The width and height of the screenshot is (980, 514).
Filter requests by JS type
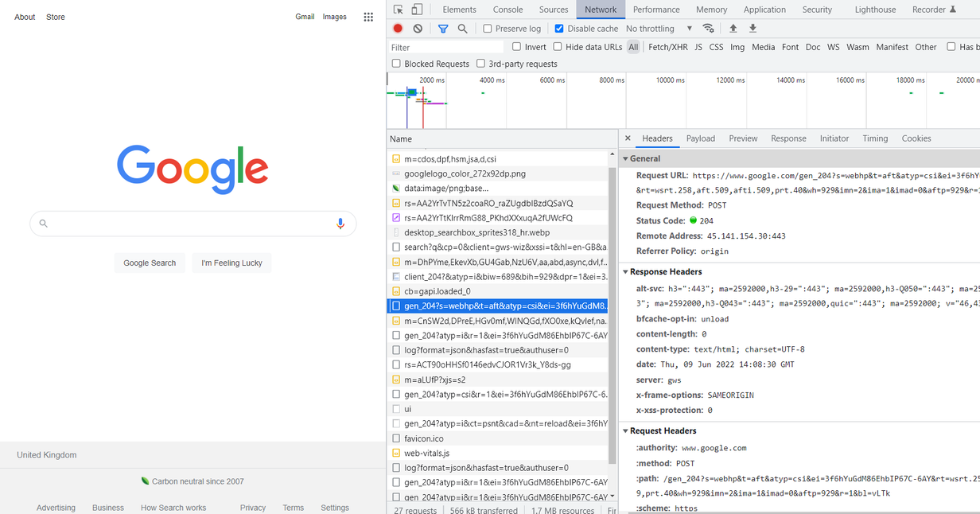(x=698, y=47)
